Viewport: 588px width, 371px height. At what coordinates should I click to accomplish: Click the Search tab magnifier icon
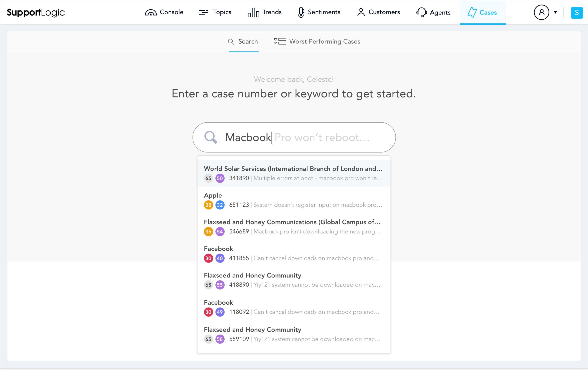231,41
